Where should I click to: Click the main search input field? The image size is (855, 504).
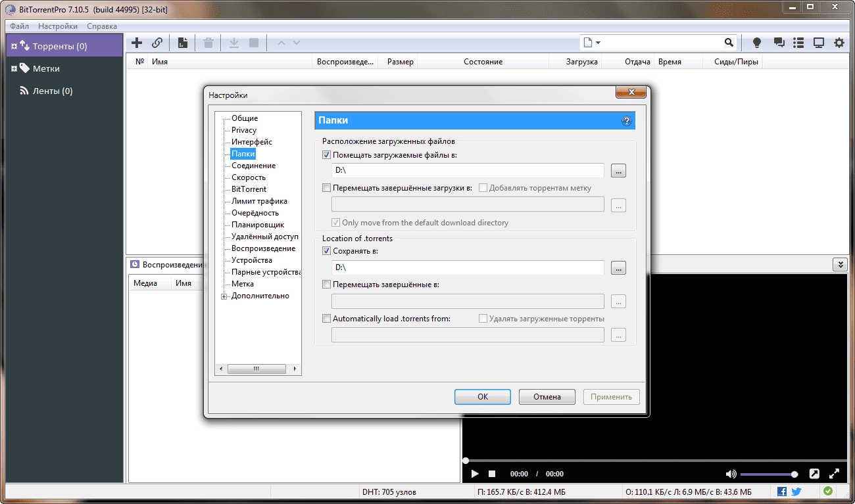coord(661,43)
